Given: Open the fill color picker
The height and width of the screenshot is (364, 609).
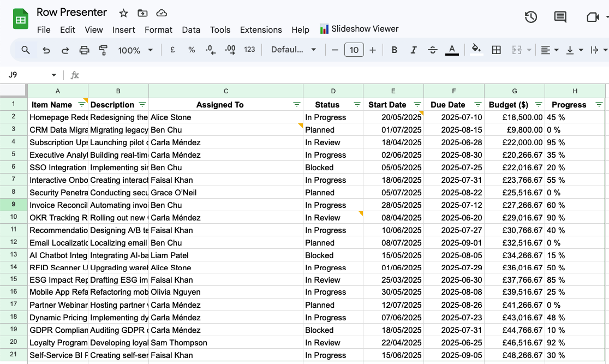Looking at the screenshot, I should point(476,50).
